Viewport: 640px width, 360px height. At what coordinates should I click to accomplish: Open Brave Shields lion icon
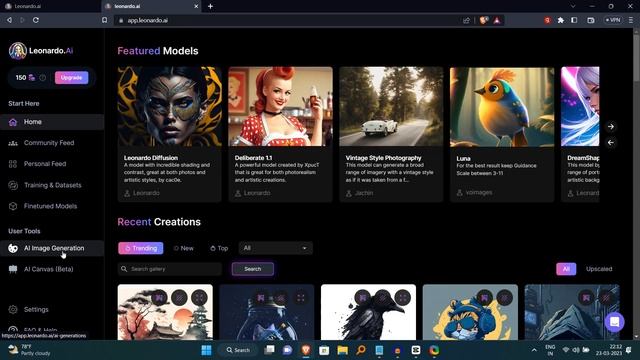tap(484, 20)
